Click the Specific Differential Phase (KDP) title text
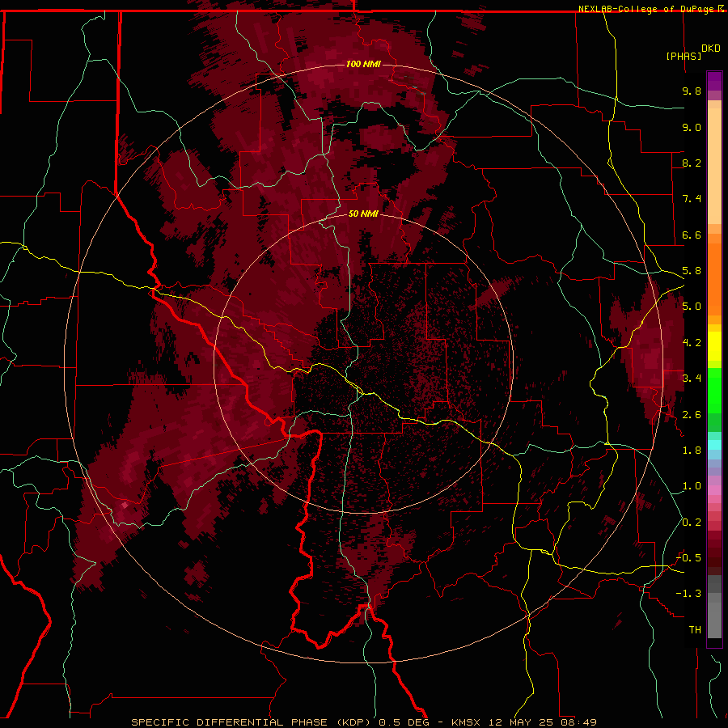Viewport: 728px width, 728px height. tap(252, 722)
